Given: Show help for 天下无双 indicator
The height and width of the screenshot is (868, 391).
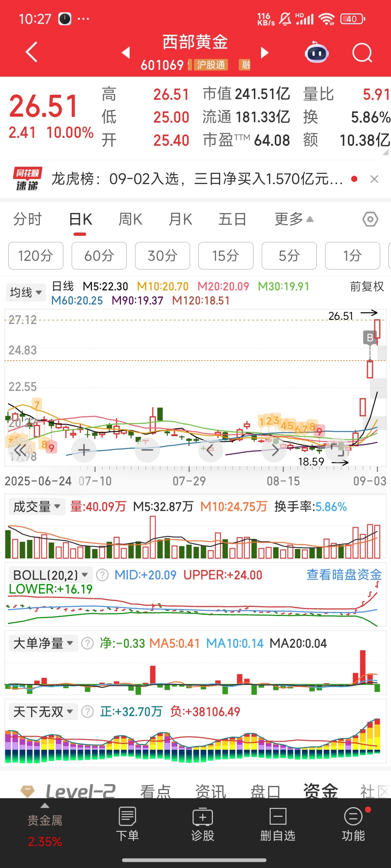Looking at the screenshot, I should (x=87, y=712).
